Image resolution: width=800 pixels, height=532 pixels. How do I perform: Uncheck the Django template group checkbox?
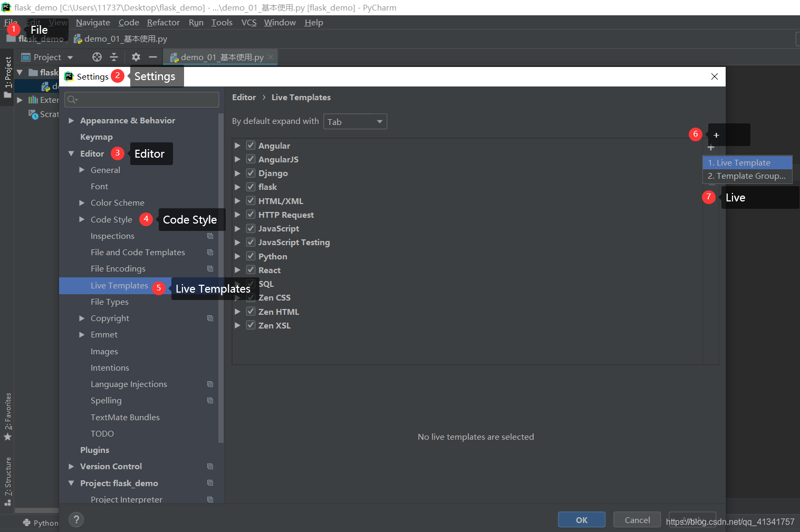[x=251, y=173]
